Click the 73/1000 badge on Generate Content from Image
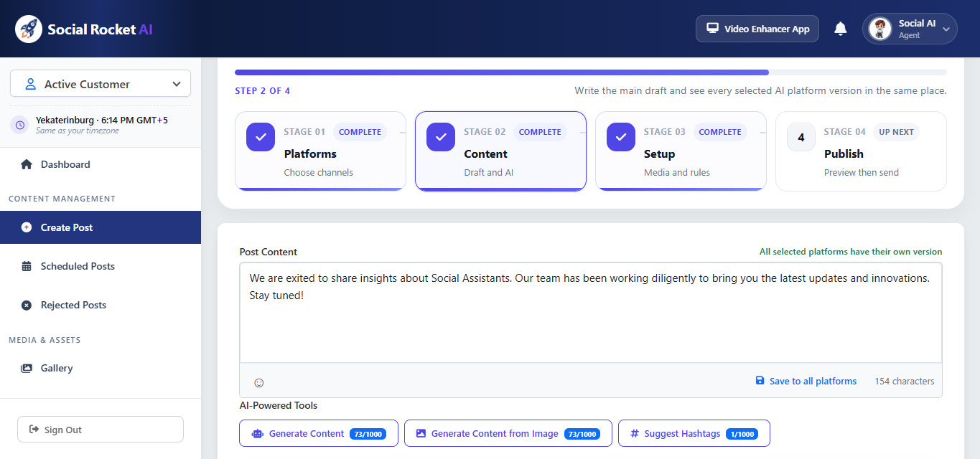 pos(582,434)
